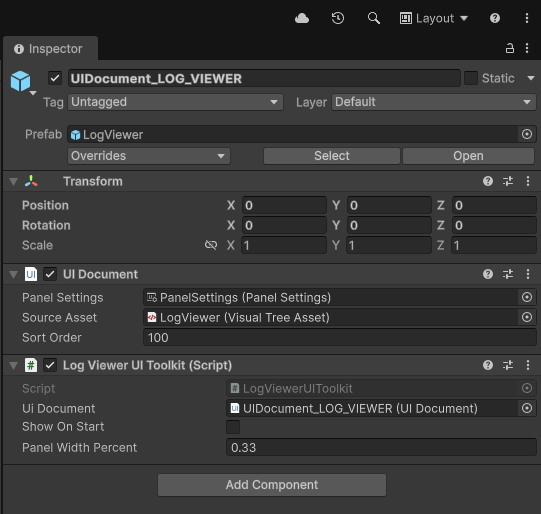Image resolution: width=541 pixels, height=514 pixels.
Task: Click the GameObject cube icon picker
Action: click(21, 82)
